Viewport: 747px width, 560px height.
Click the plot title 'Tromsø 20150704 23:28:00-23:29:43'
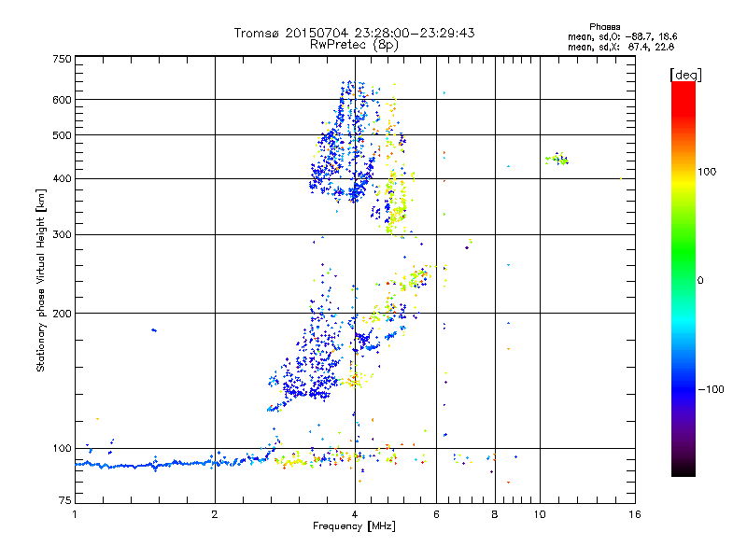(x=354, y=33)
